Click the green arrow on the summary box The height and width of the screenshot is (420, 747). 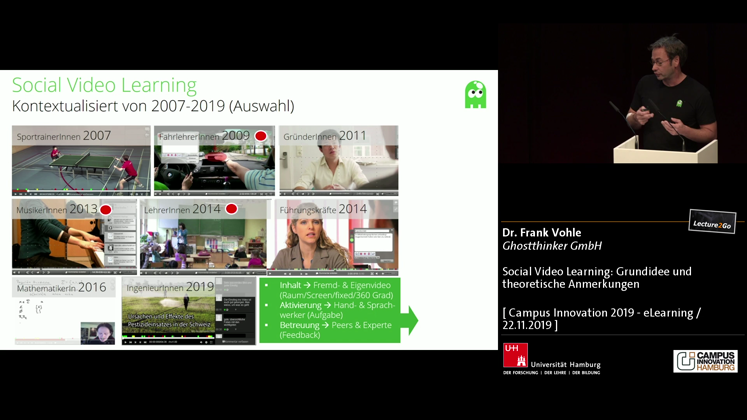(x=409, y=320)
